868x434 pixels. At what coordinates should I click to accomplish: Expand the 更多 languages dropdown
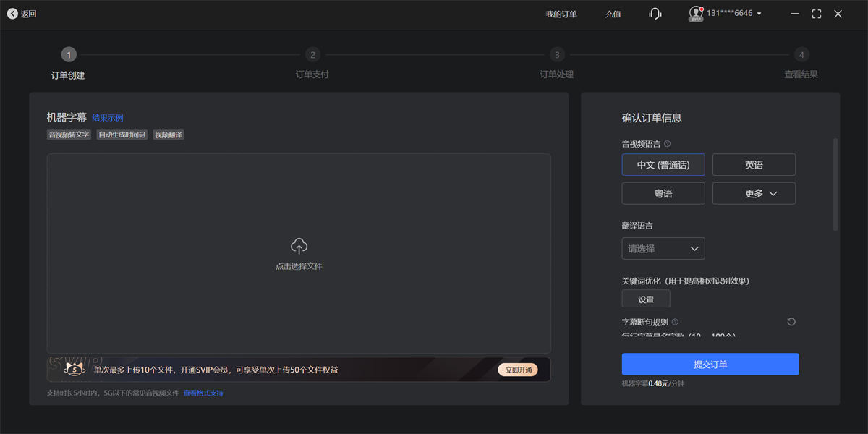tap(754, 193)
